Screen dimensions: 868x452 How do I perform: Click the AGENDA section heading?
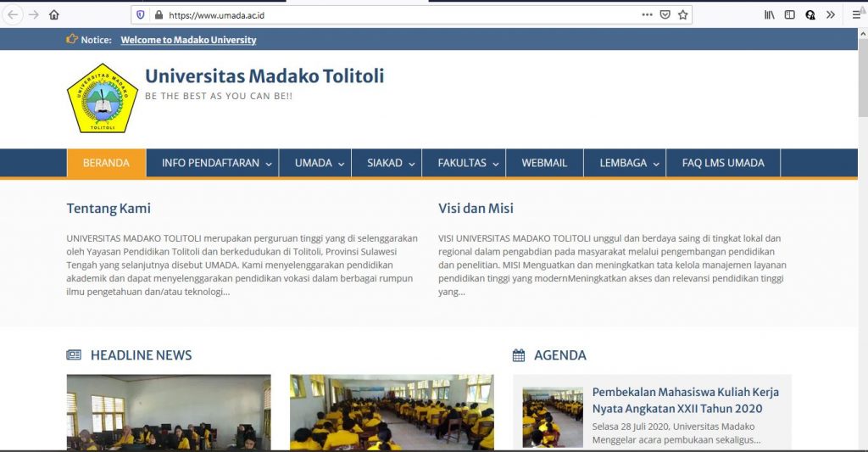tap(559, 355)
